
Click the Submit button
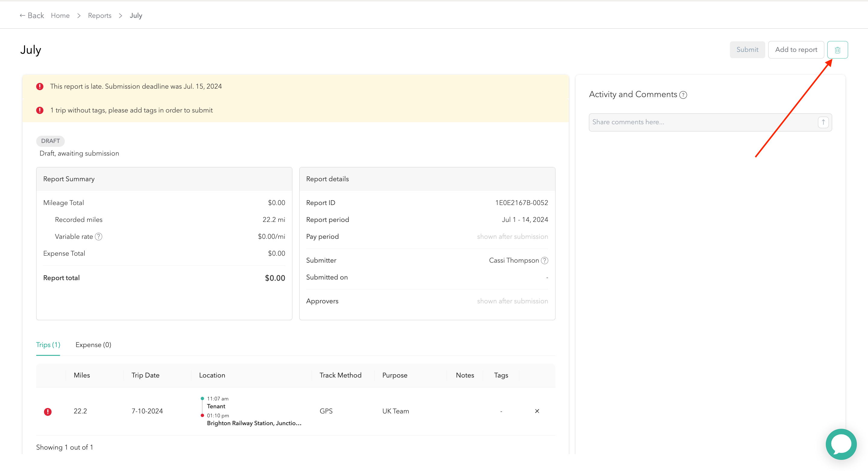(x=747, y=50)
